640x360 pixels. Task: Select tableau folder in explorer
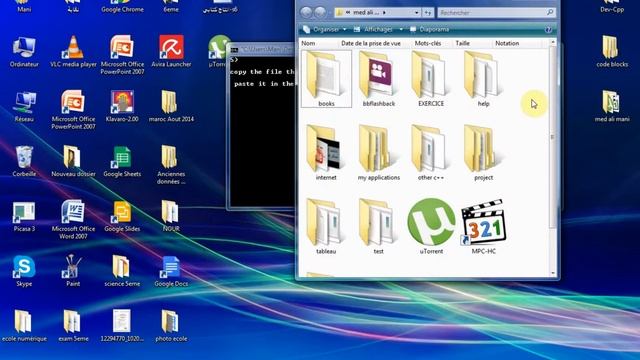coord(326,227)
